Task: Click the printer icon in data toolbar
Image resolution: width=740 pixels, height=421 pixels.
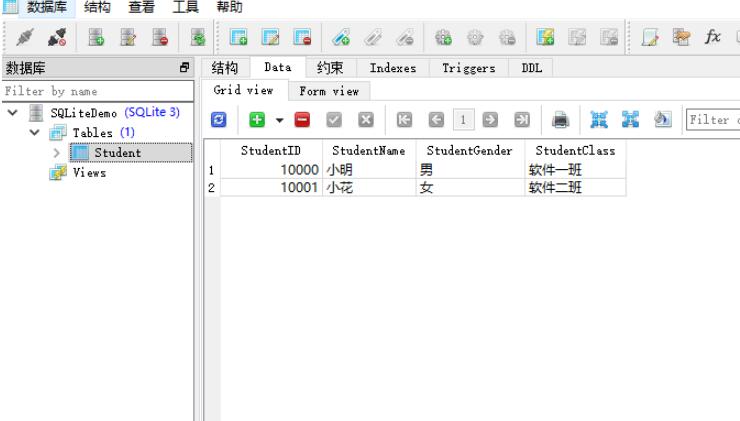Action: coord(560,120)
